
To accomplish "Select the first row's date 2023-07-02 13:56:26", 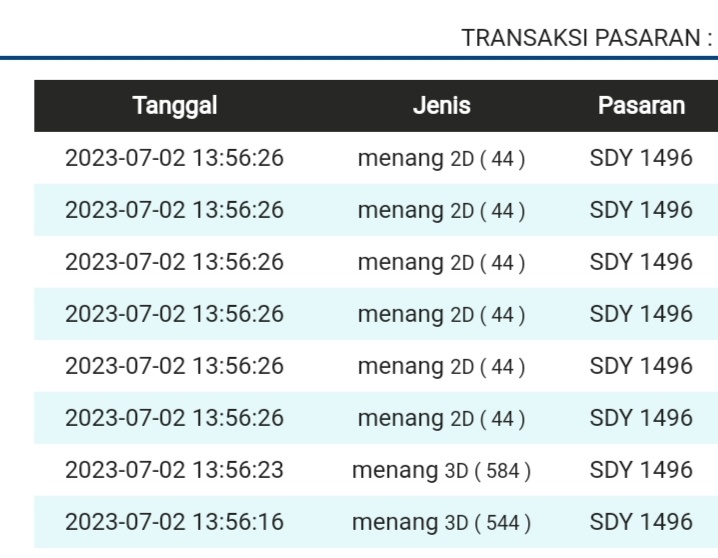I will (x=175, y=158).
